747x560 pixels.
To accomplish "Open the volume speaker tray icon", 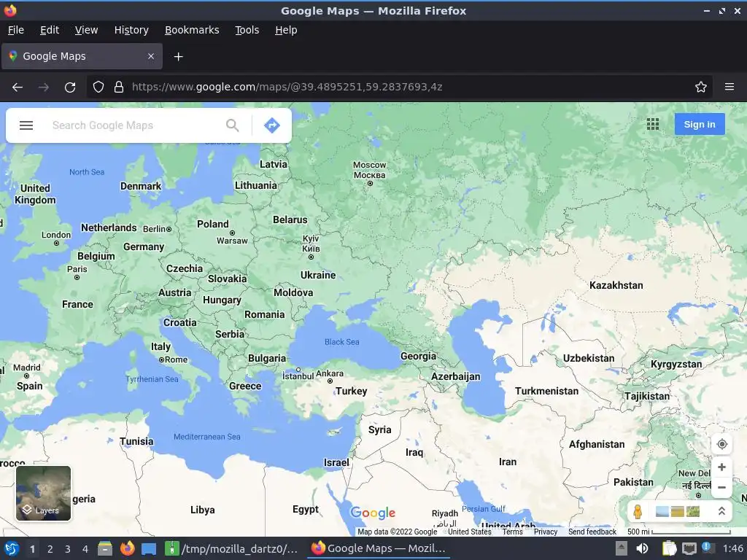I will pyautogui.click(x=642, y=548).
